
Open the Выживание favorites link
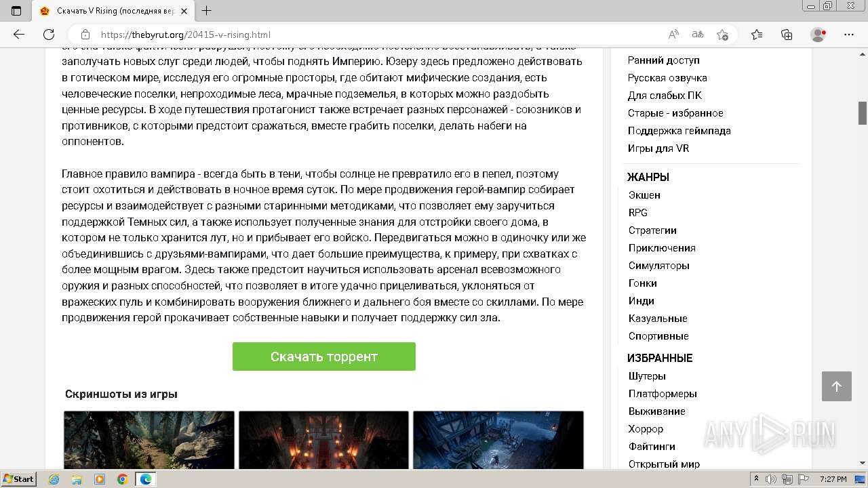(657, 411)
